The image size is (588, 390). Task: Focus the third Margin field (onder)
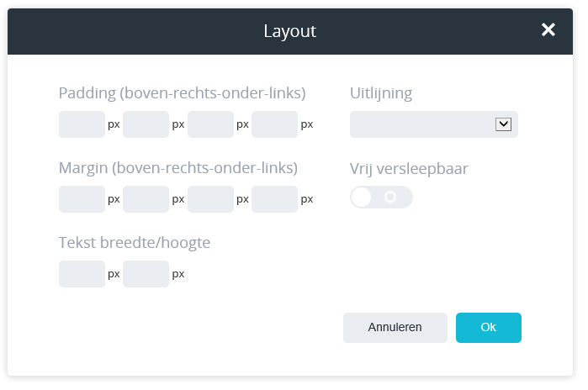click(x=210, y=199)
